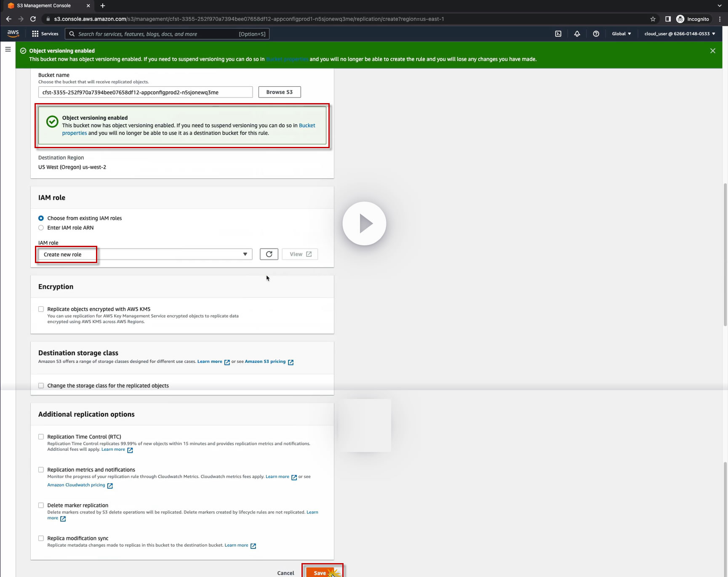Image resolution: width=728 pixels, height=577 pixels.
Task: Open the Global region selector
Action: point(621,34)
